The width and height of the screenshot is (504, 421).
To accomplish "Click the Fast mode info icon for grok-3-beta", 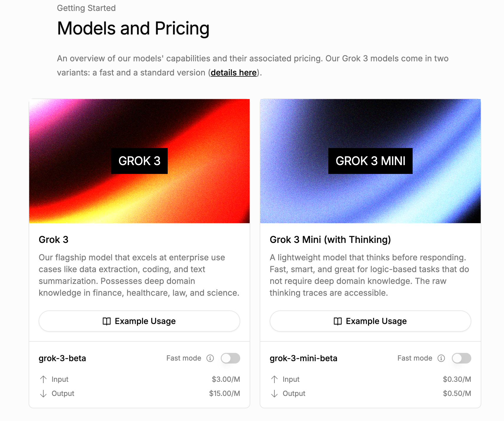I will [x=210, y=358].
